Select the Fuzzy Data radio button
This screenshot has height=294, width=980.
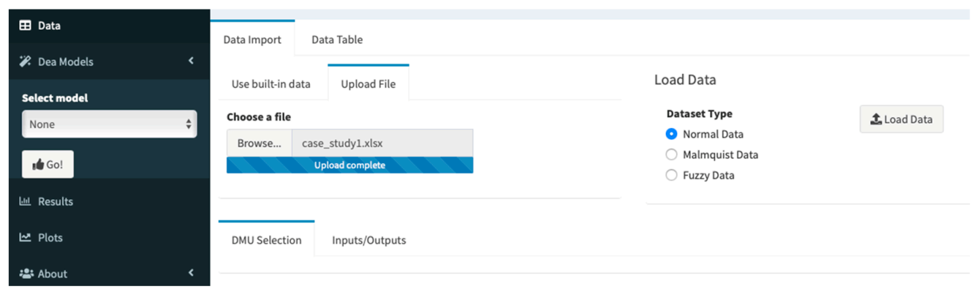click(x=671, y=175)
